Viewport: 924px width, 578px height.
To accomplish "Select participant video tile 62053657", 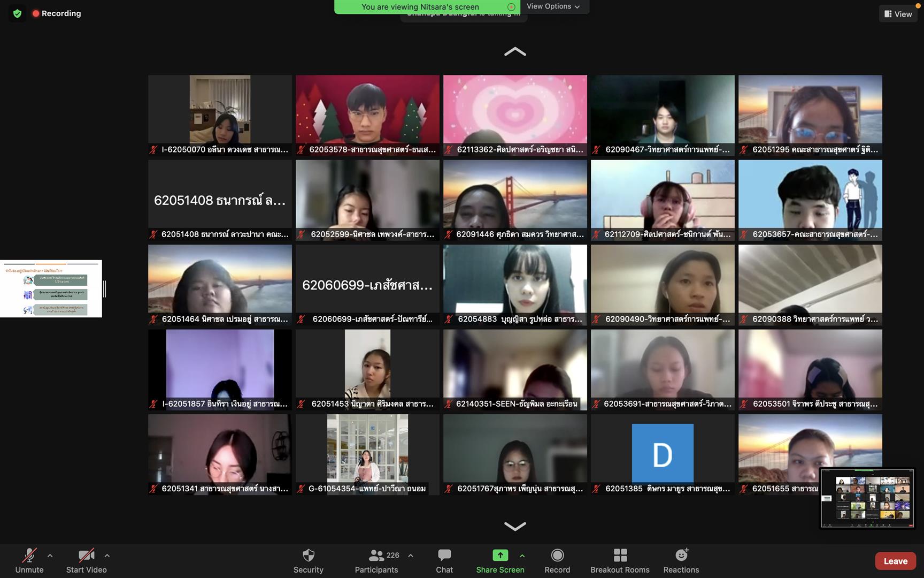I will pos(810,200).
